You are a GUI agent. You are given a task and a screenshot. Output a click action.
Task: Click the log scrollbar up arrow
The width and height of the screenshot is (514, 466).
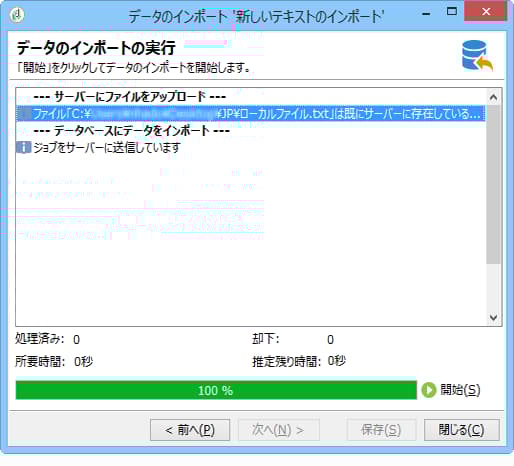pos(494,97)
